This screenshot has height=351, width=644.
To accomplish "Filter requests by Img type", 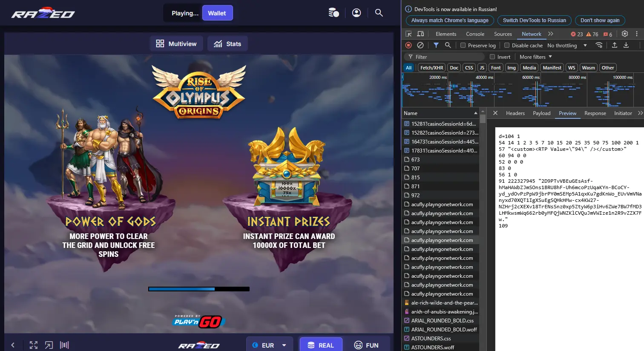I will [512, 68].
